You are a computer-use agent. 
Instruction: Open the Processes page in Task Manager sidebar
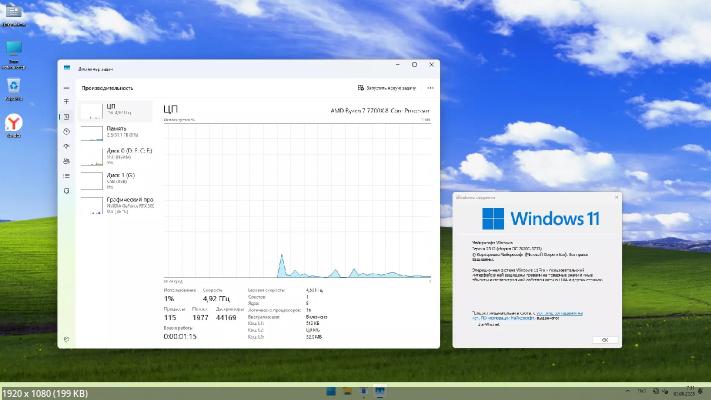[x=67, y=103]
